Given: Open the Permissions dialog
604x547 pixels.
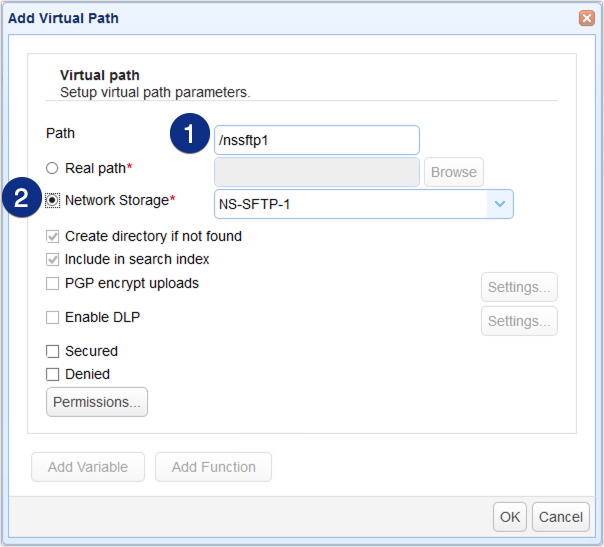Looking at the screenshot, I should pyautogui.click(x=97, y=402).
